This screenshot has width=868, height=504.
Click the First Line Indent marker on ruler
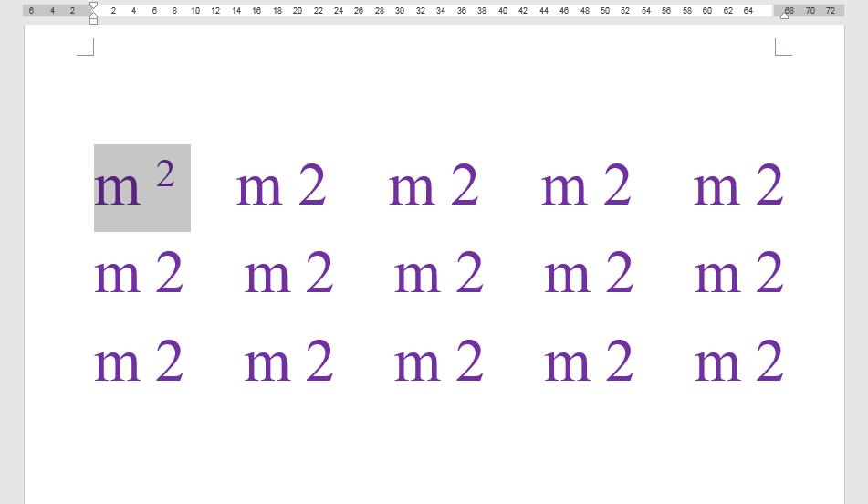click(x=93, y=5)
